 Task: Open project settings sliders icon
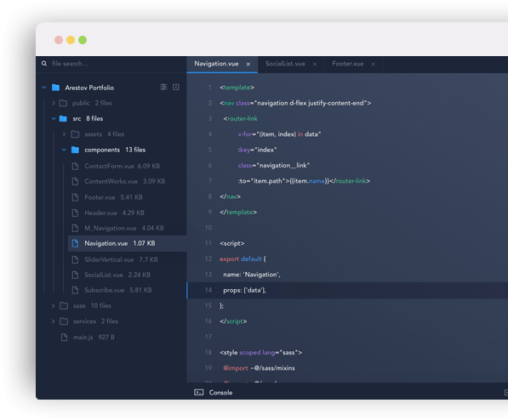click(x=163, y=87)
